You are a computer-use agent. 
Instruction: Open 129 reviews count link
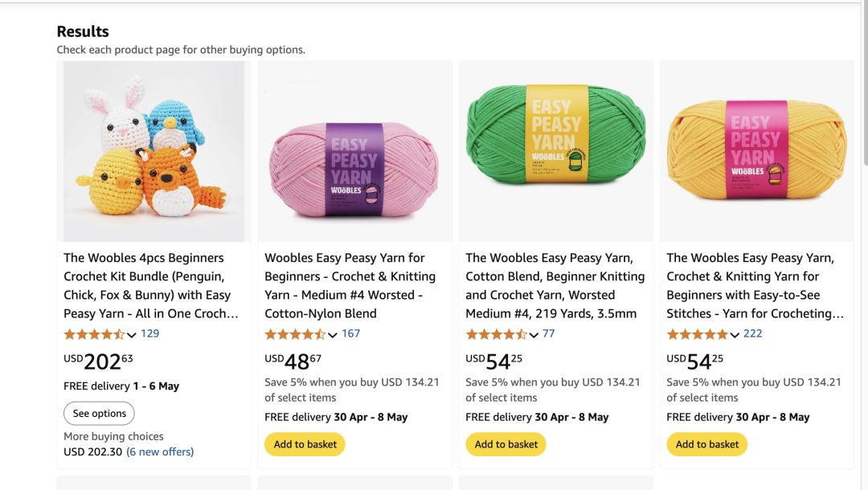pos(150,333)
